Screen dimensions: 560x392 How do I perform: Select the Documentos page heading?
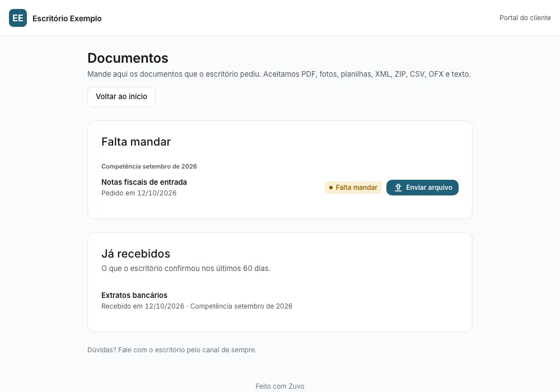[x=128, y=58]
